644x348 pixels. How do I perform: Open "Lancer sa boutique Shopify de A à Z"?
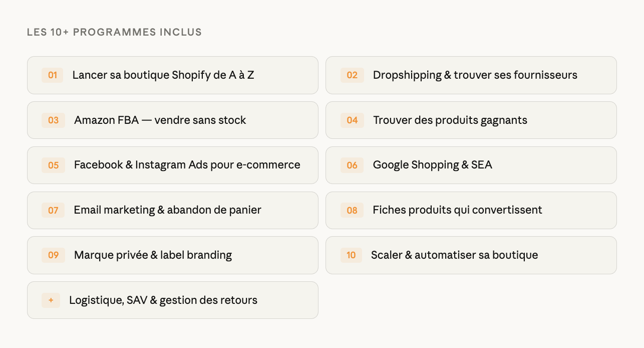[x=163, y=75]
